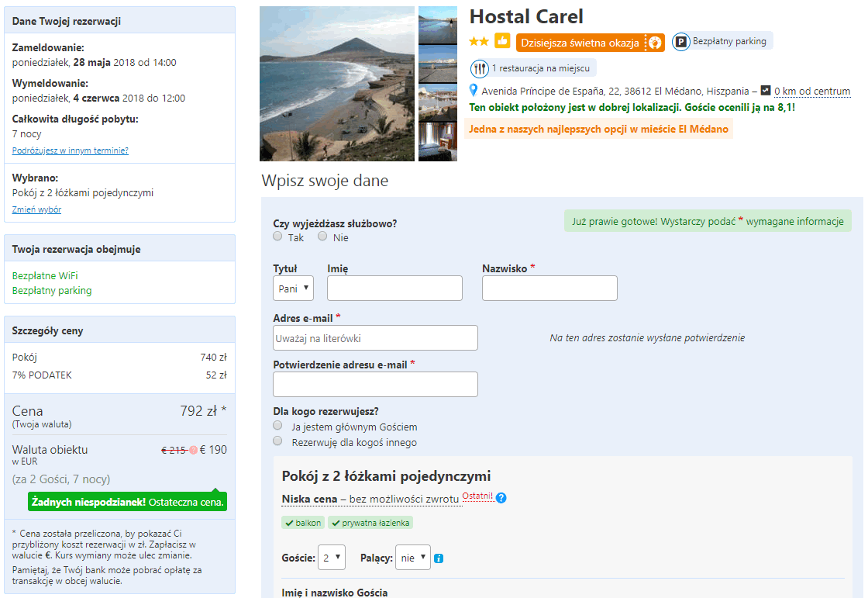868x598 pixels.
Task: Click Bezpłatne WiFi text
Action: coord(45,275)
